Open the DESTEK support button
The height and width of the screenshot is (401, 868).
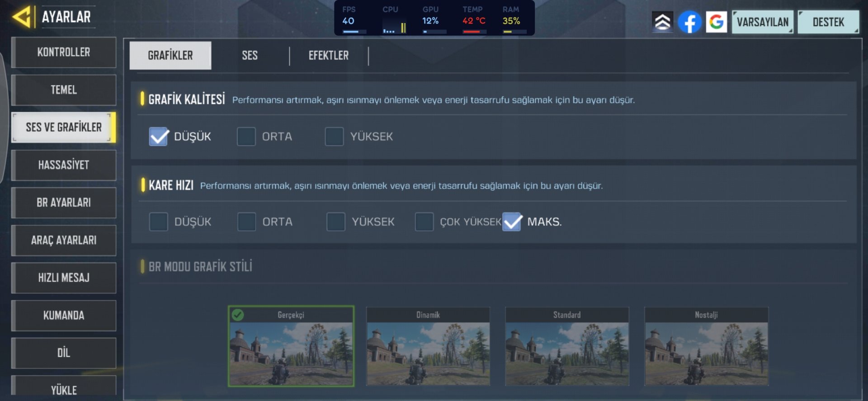[828, 22]
